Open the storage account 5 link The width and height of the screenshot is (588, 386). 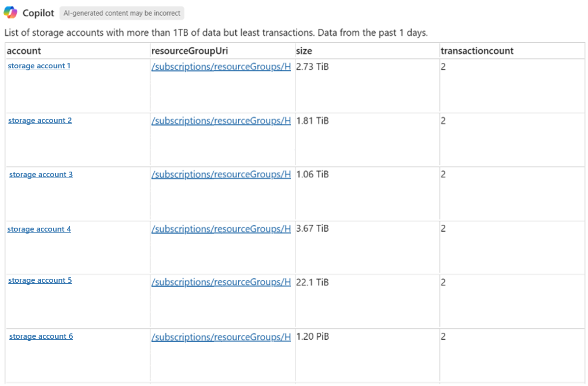40,280
